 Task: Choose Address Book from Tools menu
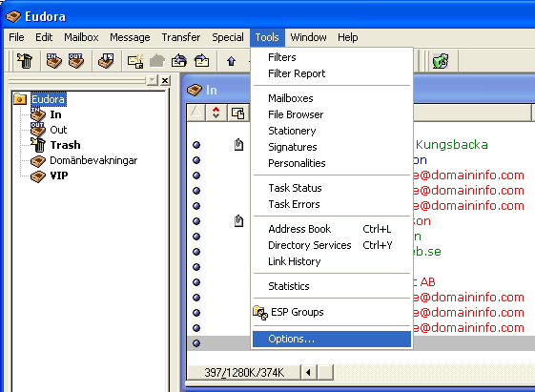[332, 229]
